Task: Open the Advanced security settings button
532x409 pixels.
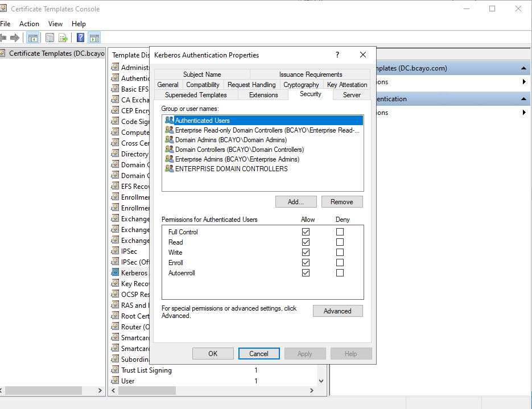Action: coord(337,311)
